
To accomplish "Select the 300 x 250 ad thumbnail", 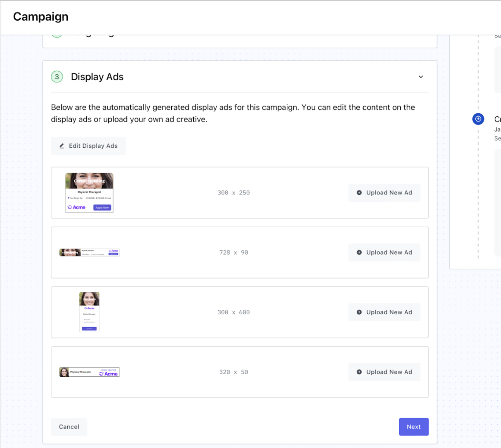I will [x=89, y=193].
